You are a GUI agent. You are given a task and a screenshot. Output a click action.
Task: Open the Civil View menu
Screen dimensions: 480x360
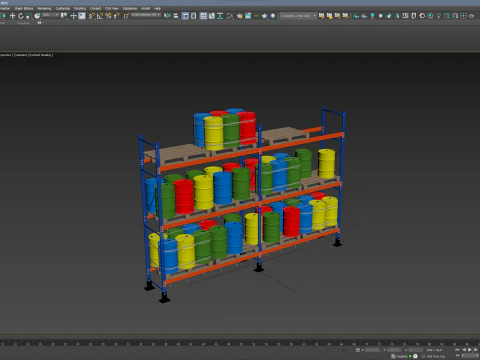(112, 8)
